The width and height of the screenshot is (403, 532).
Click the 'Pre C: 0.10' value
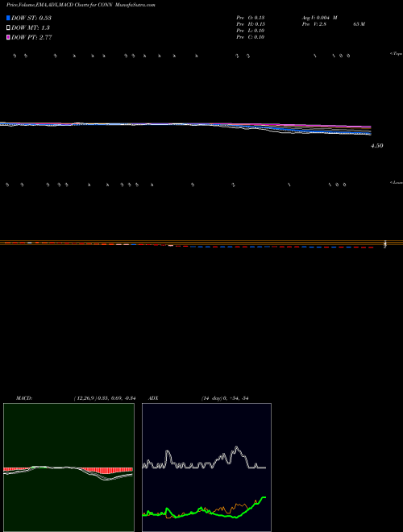click(251, 37)
